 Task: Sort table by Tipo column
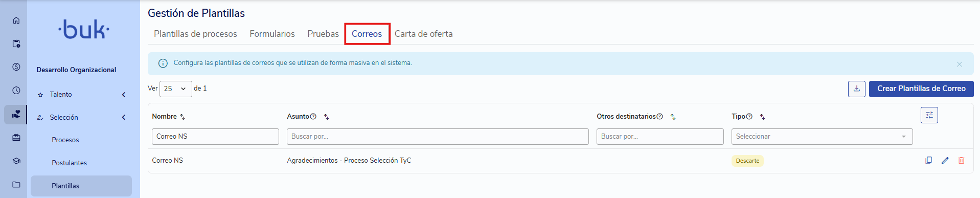763,117
